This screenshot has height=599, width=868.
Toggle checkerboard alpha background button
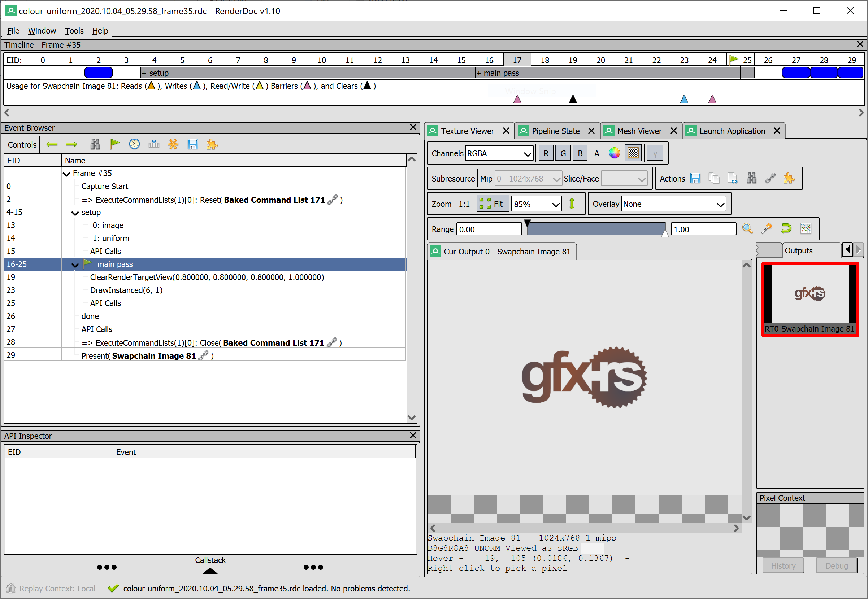[x=633, y=153]
